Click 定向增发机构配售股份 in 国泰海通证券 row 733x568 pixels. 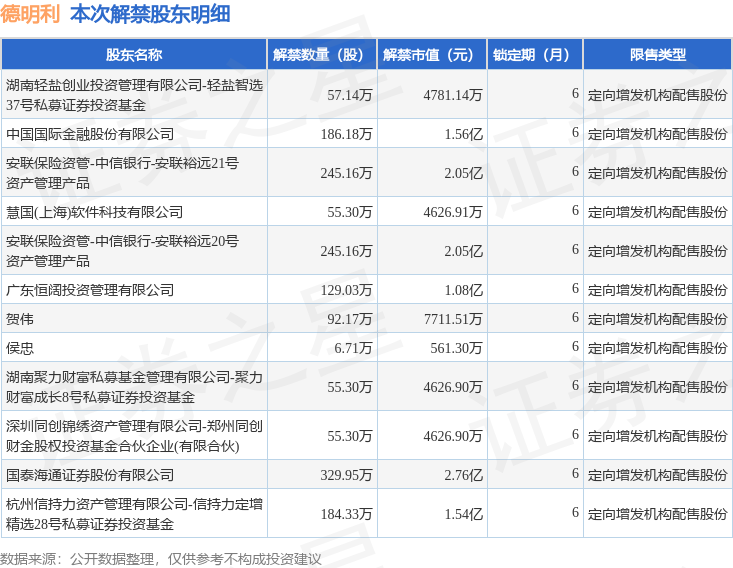click(x=657, y=475)
